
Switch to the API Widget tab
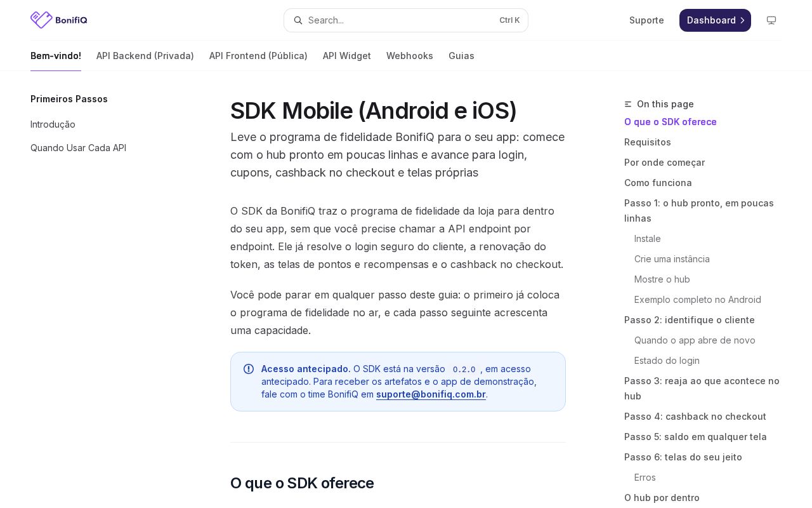click(347, 56)
